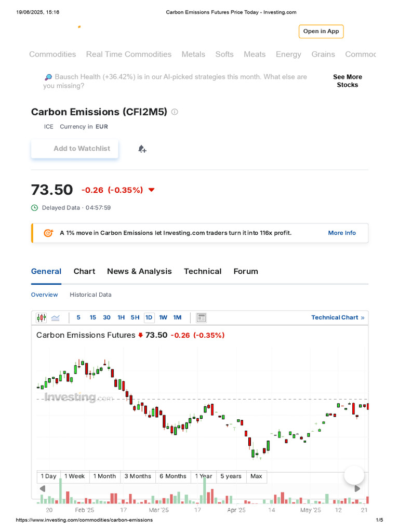This screenshot has width=399, height=532.
Task: Click the See More Stocks link
Action: click(348, 81)
